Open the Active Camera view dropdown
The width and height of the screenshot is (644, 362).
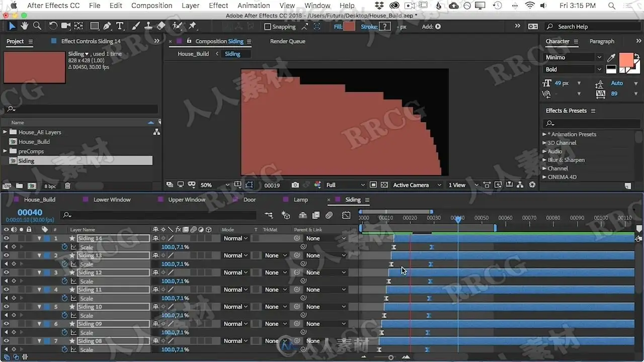pyautogui.click(x=417, y=185)
